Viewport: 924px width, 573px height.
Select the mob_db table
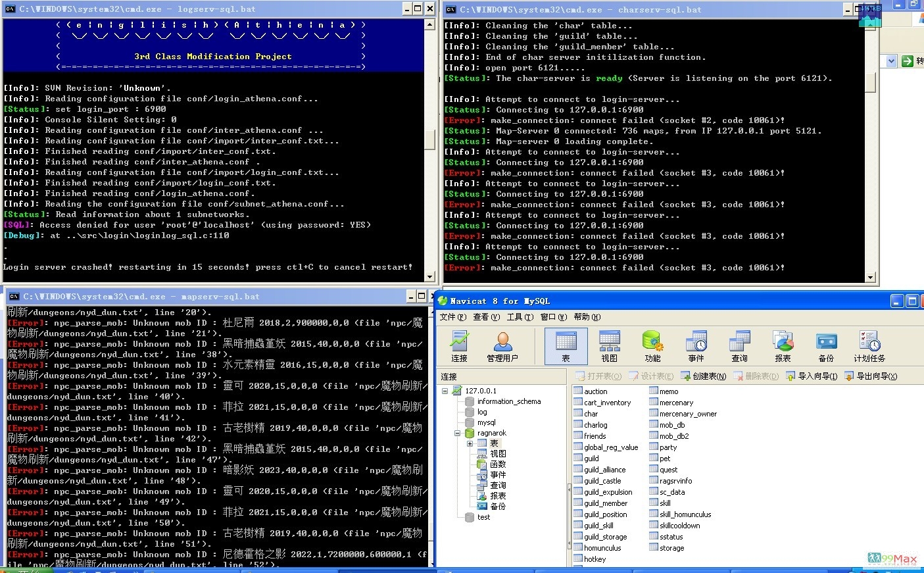pyautogui.click(x=668, y=425)
